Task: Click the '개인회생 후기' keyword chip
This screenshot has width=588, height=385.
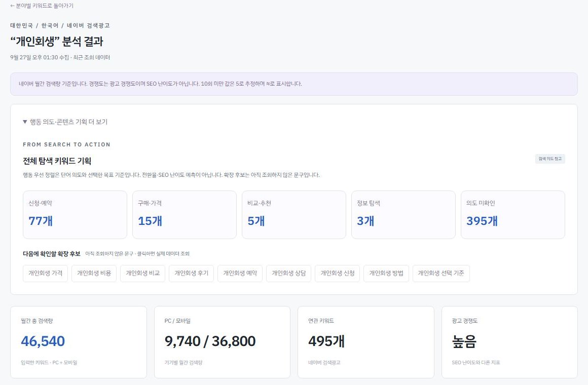Action: (x=192, y=273)
